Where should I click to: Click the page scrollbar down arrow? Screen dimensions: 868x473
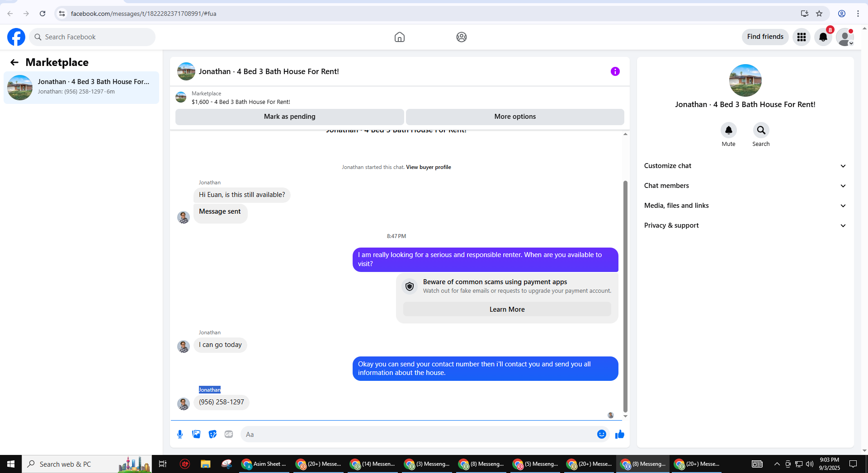coord(864,450)
